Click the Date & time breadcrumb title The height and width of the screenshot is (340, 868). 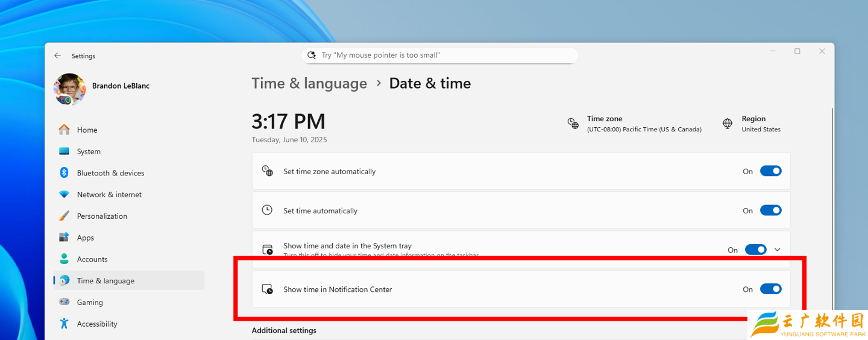click(x=430, y=83)
